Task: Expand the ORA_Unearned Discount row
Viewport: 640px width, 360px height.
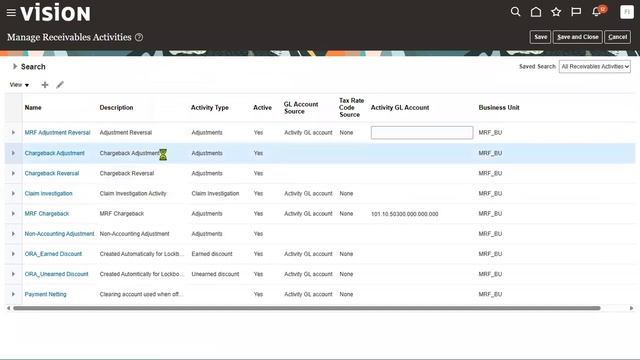Action: 13,274
